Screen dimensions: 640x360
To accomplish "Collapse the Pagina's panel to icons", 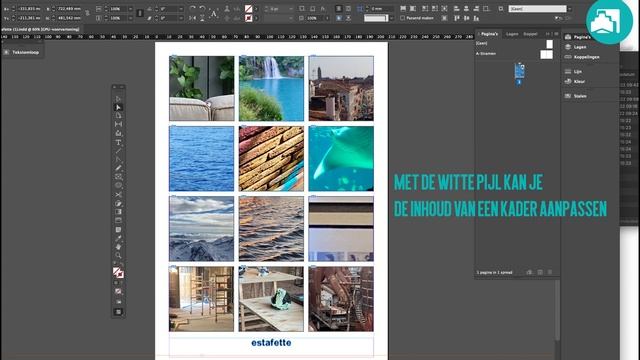I will (x=548, y=34).
